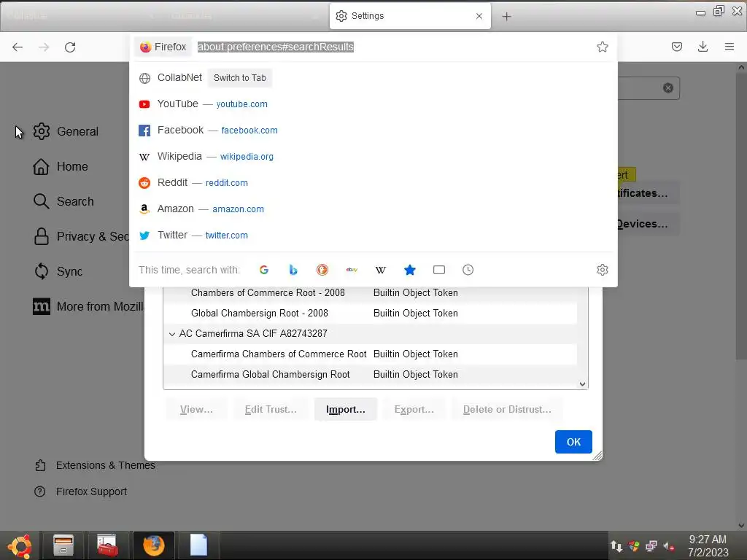Open Privacy & Security settings
747x560 pixels.
(x=80, y=237)
